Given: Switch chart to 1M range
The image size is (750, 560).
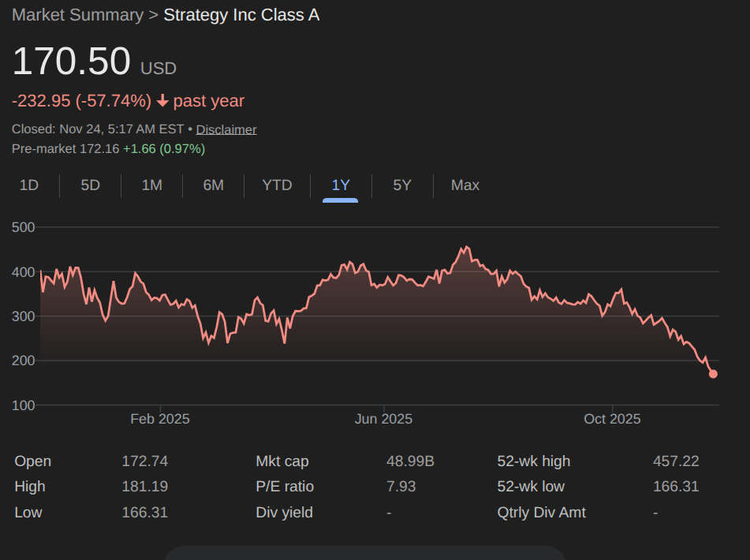Looking at the screenshot, I should click(151, 185).
